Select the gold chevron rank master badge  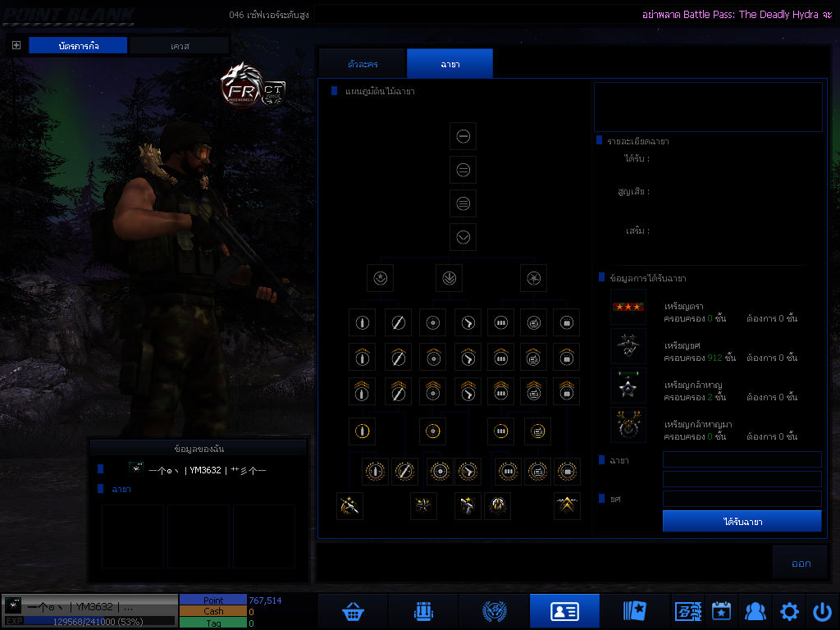click(567, 505)
